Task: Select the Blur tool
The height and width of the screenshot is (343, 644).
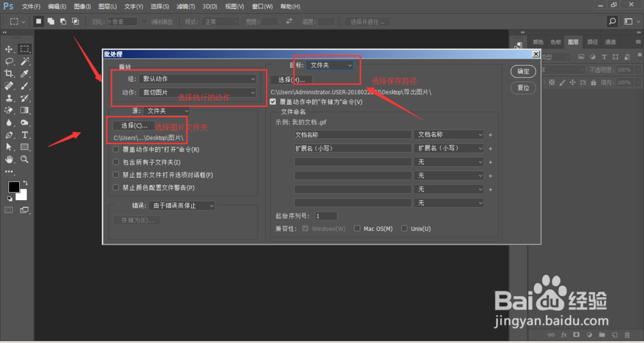Action: tap(8, 123)
